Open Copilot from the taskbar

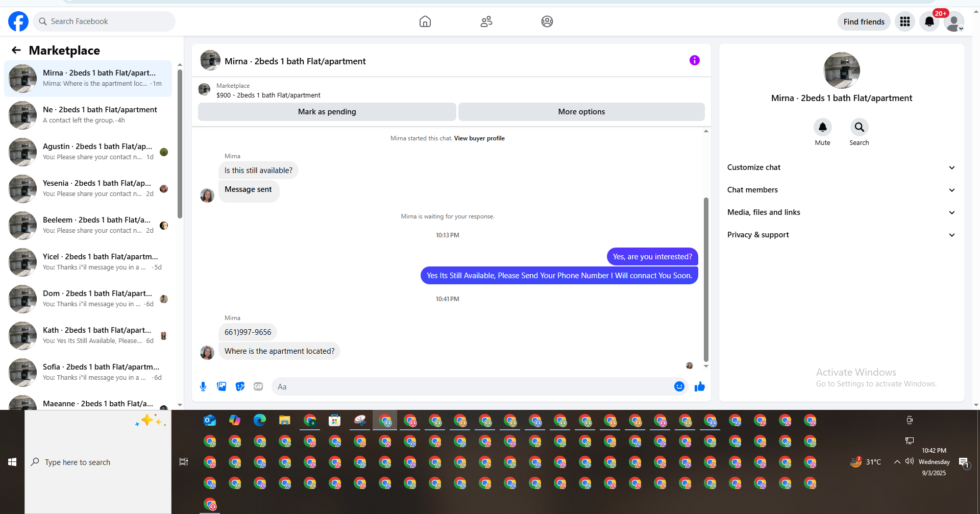(235, 421)
